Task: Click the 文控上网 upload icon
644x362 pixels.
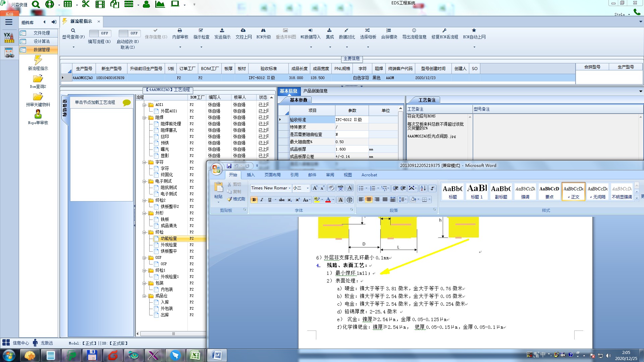Action: tap(243, 31)
